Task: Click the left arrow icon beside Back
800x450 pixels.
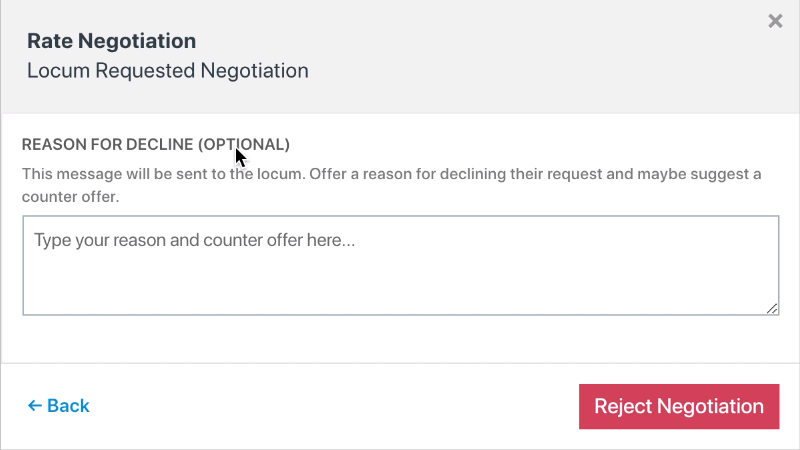Action: click(x=35, y=406)
